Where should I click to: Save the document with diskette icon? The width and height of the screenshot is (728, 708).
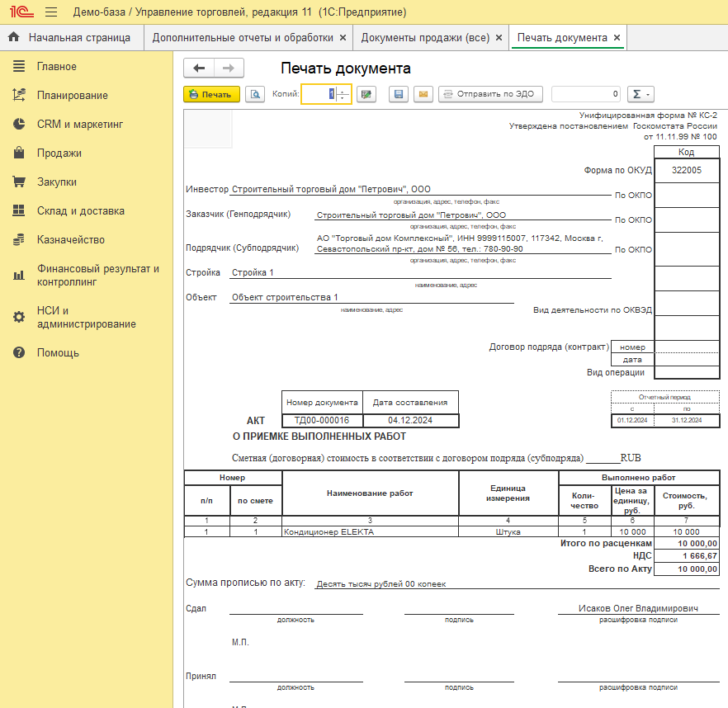click(x=399, y=94)
